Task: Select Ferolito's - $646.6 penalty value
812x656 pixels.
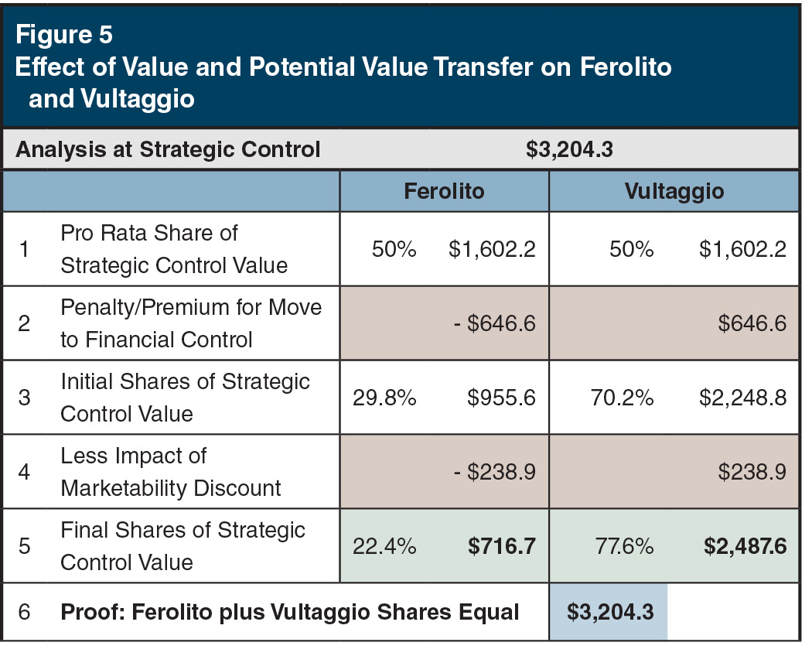Action: click(494, 324)
